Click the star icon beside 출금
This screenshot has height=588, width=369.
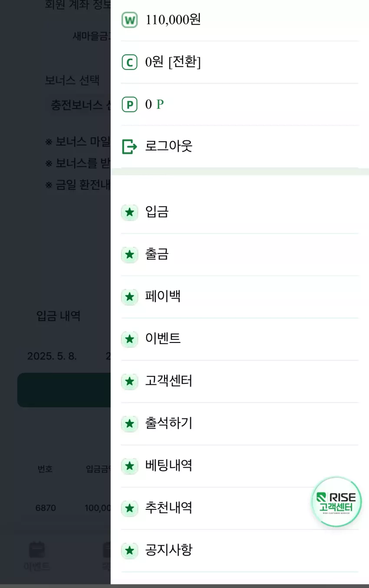tap(129, 255)
